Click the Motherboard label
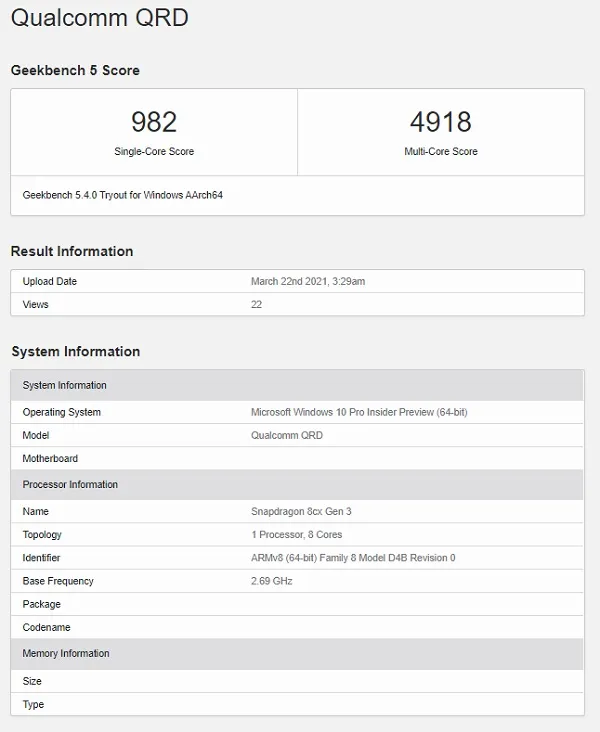This screenshot has height=732, width=600. (x=50, y=458)
